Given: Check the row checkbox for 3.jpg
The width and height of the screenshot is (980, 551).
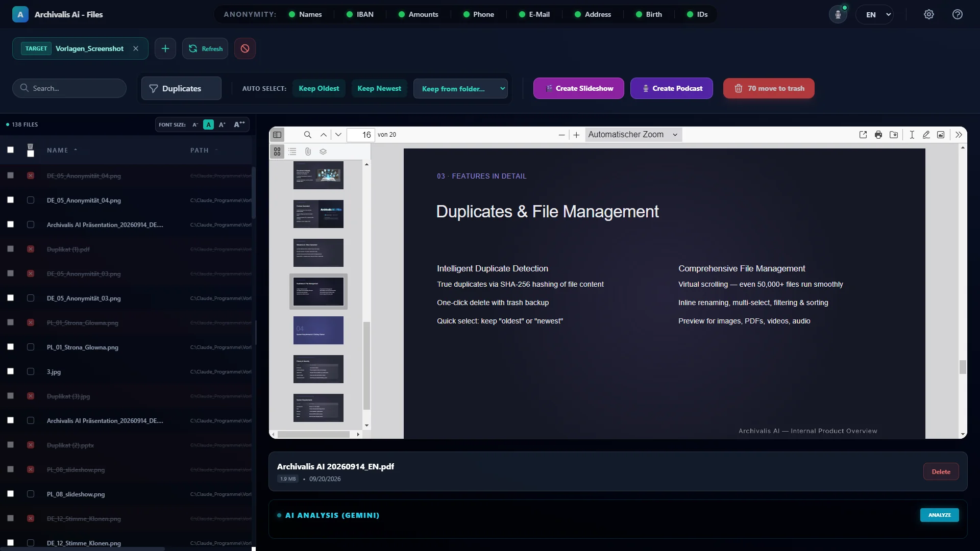Looking at the screenshot, I should pos(10,371).
